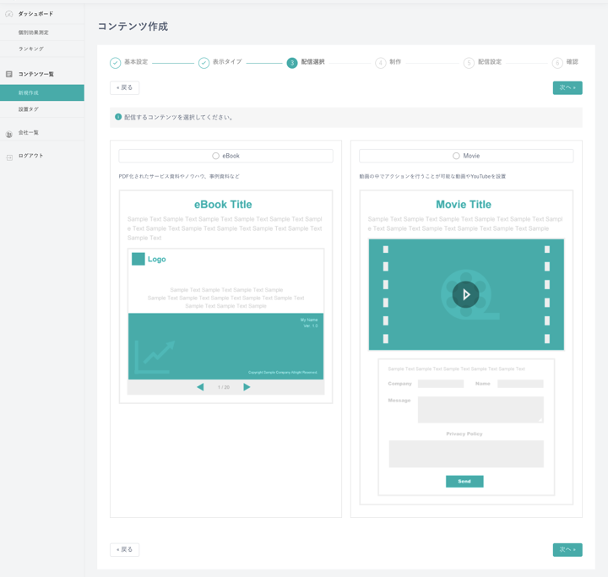The width and height of the screenshot is (608, 577).
Task: Open 個別効果測定 in the sidebar
Action: click(x=33, y=33)
